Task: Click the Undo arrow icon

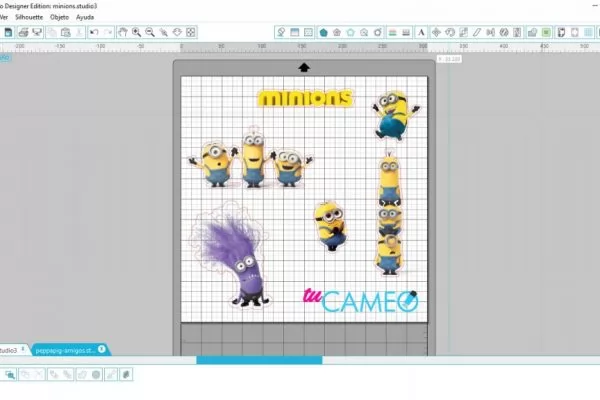Action: click(94, 33)
